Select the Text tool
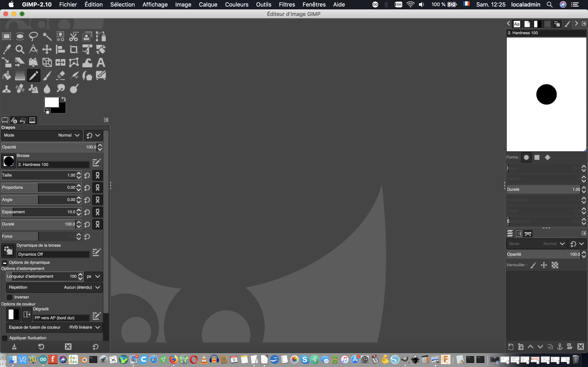This screenshot has width=588, height=367. click(101, 63)
